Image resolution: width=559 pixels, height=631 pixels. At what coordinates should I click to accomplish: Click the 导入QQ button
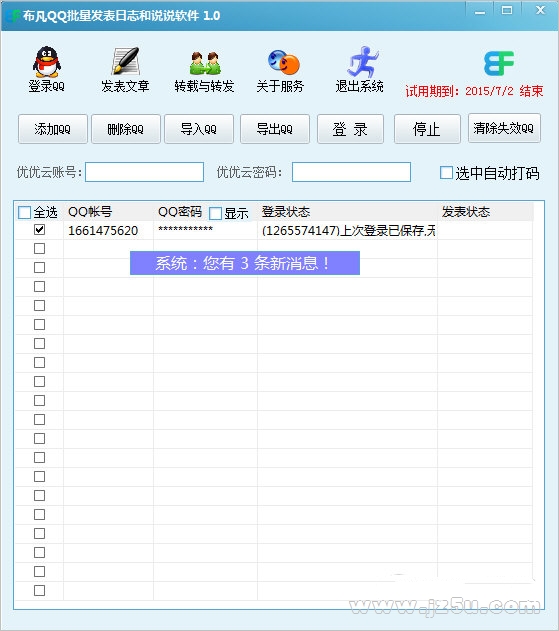tap(199, 129)
